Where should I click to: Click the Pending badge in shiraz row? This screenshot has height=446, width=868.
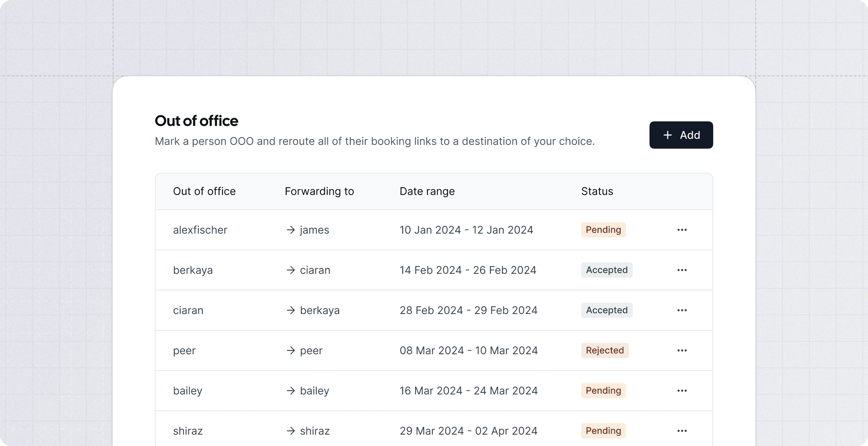tap(603, 431)
